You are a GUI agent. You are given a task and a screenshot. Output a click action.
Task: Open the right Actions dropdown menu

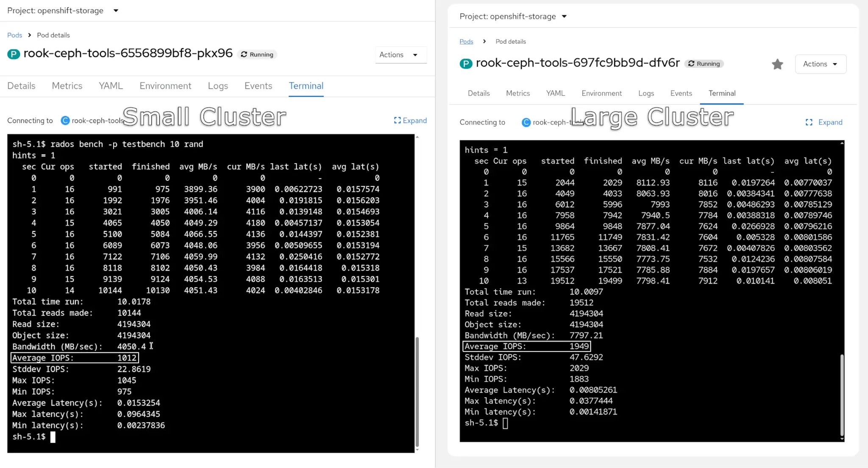820,64
